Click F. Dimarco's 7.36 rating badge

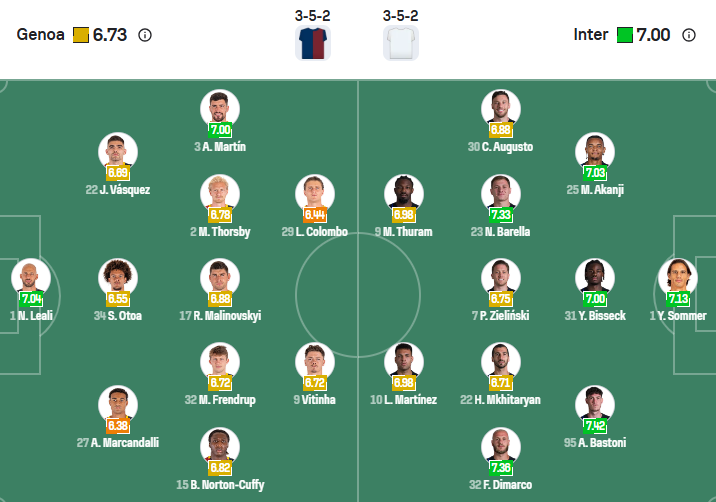tap(500, 468)
